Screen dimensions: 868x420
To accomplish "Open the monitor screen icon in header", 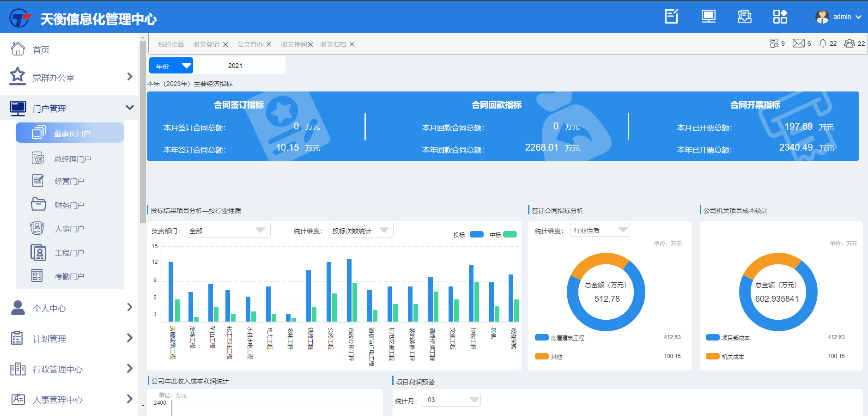I will point(708,17).
